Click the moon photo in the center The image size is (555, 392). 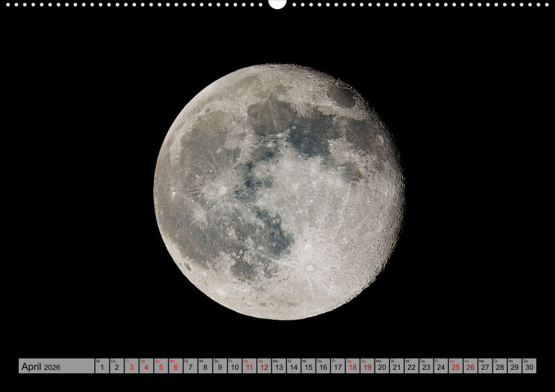[279, 192]
